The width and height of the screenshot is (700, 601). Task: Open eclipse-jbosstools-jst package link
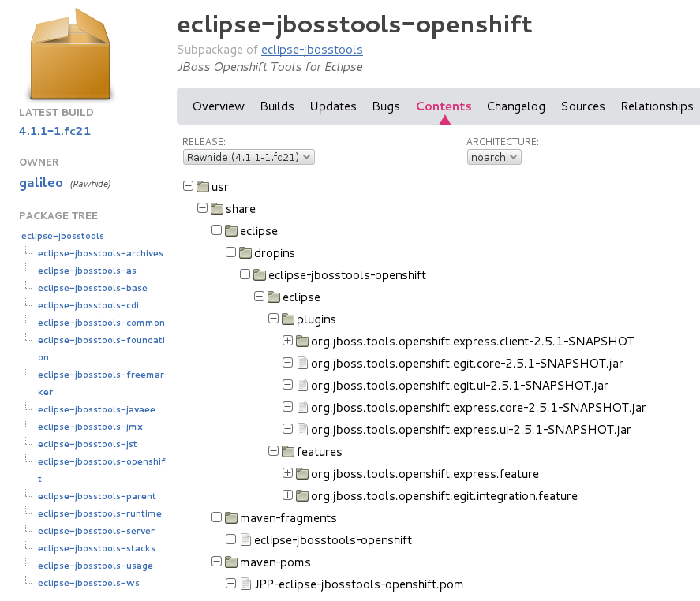pyautogui.click(x=88, y=444)
